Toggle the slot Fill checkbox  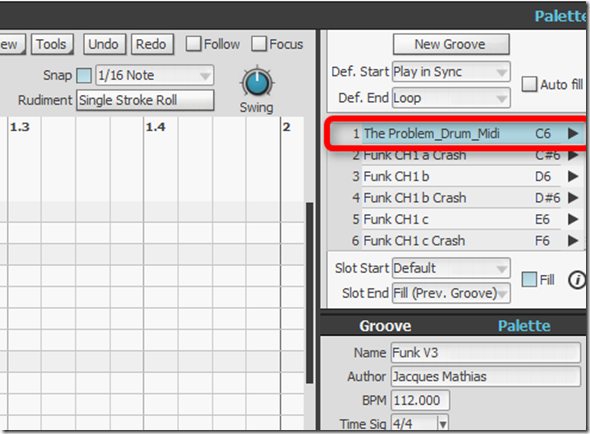(x=529, y=279)
